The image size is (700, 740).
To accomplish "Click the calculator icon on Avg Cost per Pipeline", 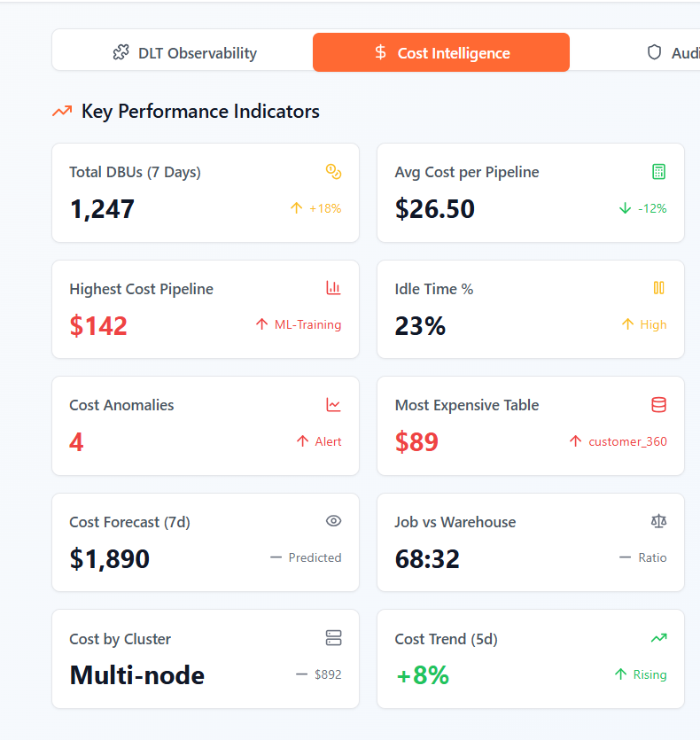I will [657, 170].
